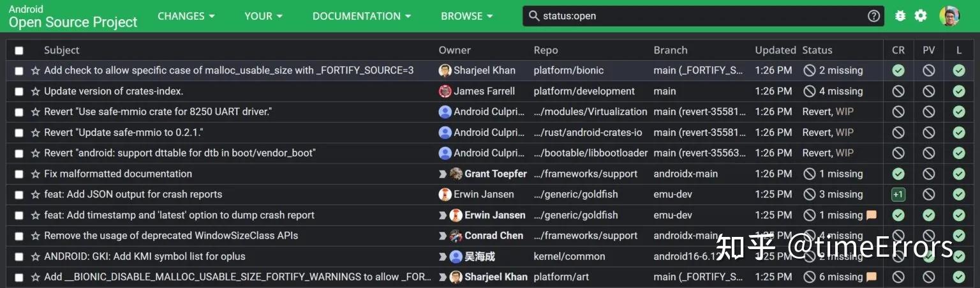Open the DOCUMENTATION menu
This screenshot has height=288, width=980.
(x=362, y=16)
